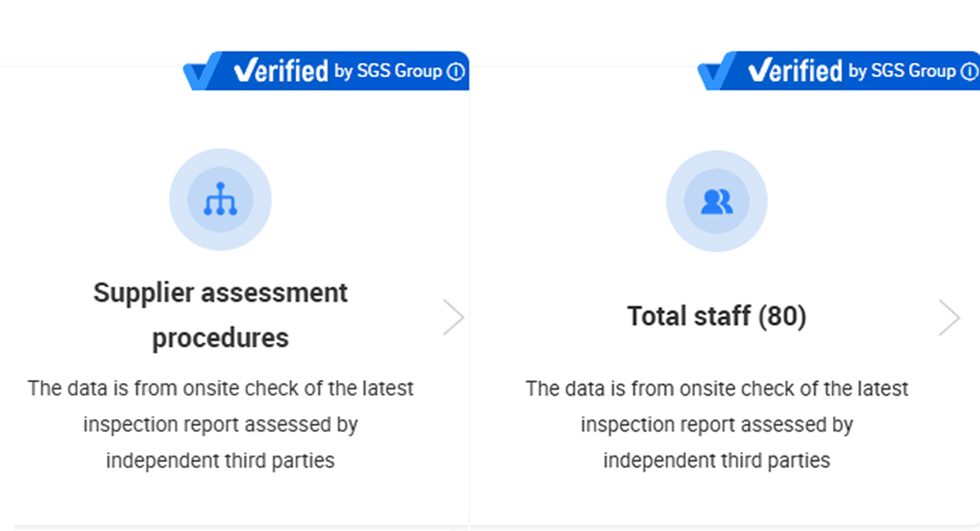
Task: Click the people icon above Total staff
Action: pos(717,201)
